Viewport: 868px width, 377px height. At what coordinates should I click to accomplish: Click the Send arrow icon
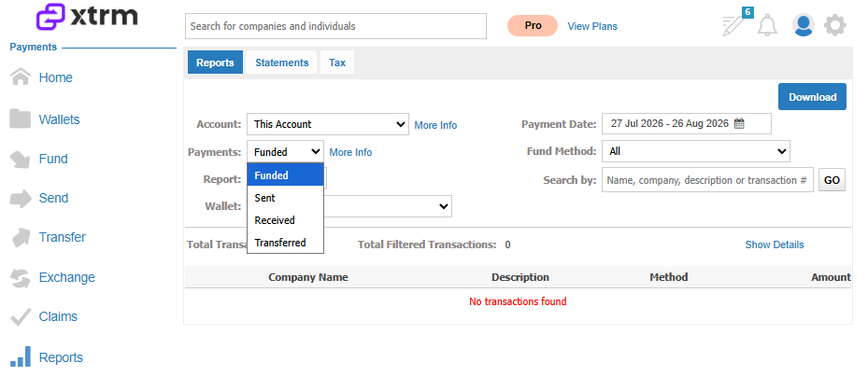(x=21, y=199)
